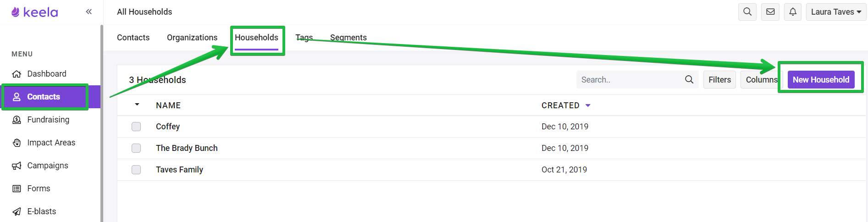Go to Impact Areas section
868x222 pixels.
point(51,143)
